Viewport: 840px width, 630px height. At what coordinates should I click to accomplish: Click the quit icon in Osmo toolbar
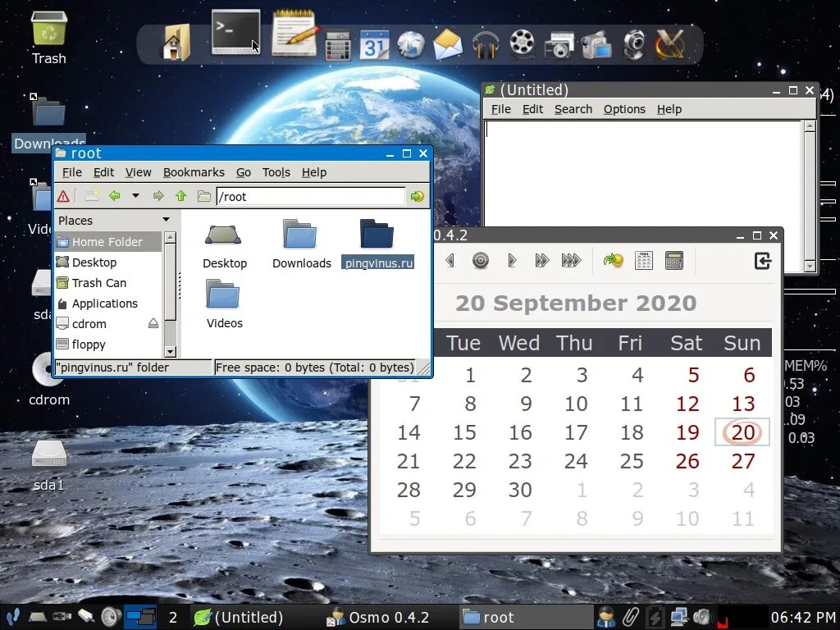pos(762,261)
